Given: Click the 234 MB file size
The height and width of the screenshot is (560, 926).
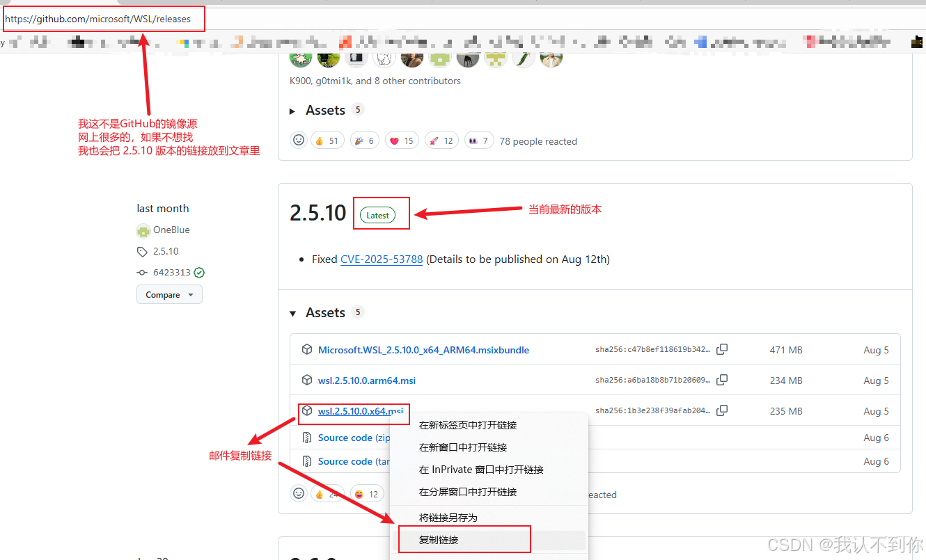Looking at the screenshot, I should (786, 381).
